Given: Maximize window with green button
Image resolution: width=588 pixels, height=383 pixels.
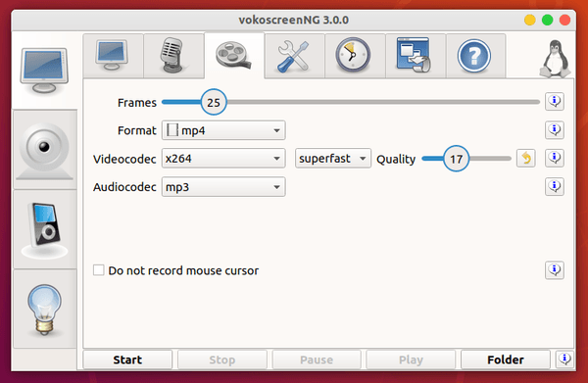Looking at the screenshot, I should click(548, 20).
